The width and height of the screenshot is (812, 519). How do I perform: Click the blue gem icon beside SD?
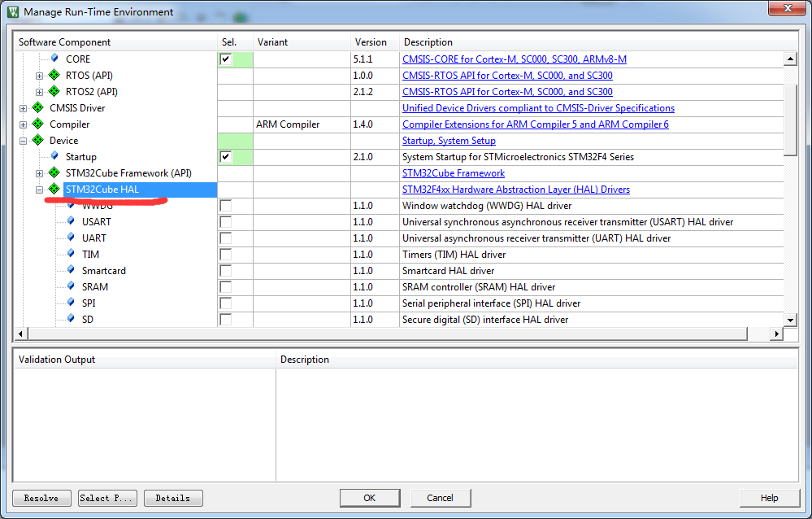[x=71, y=318]
